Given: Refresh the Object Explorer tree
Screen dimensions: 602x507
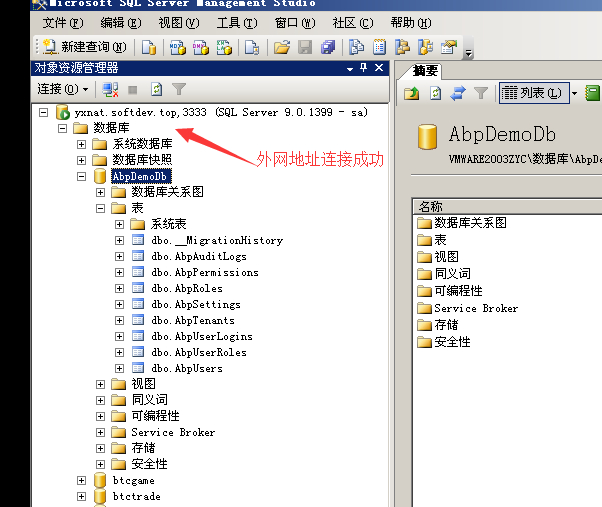Looking at the screenshot, I should (156, 90).
